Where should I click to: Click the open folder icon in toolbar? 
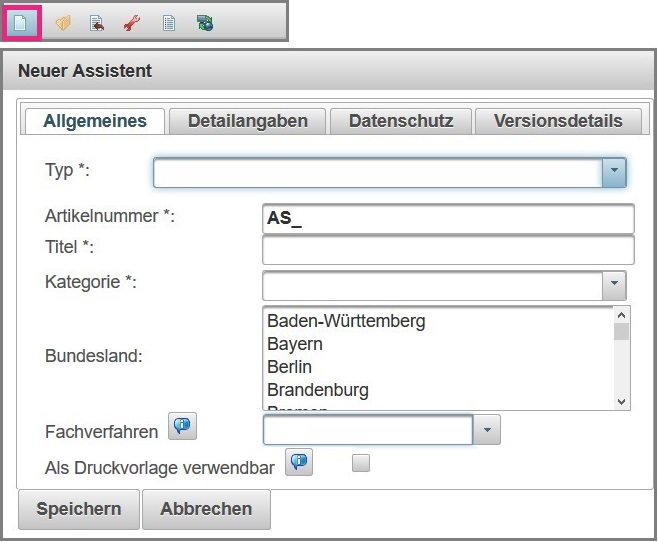point(63,23)
